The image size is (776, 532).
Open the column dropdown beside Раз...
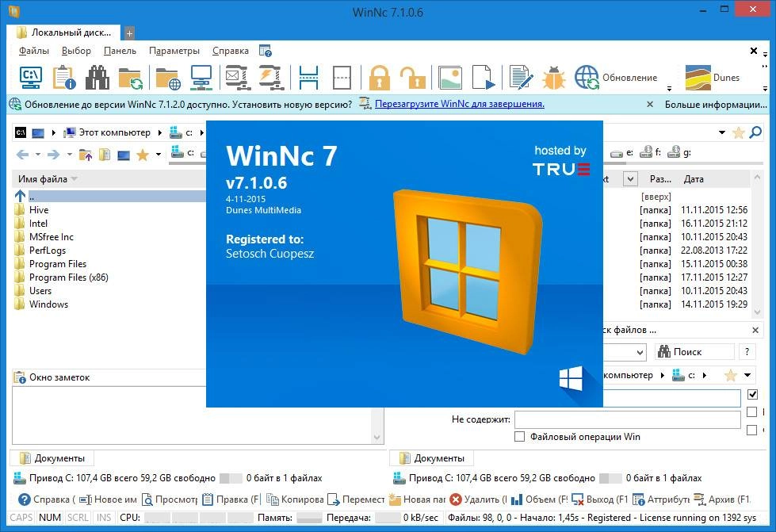[630, 178]
